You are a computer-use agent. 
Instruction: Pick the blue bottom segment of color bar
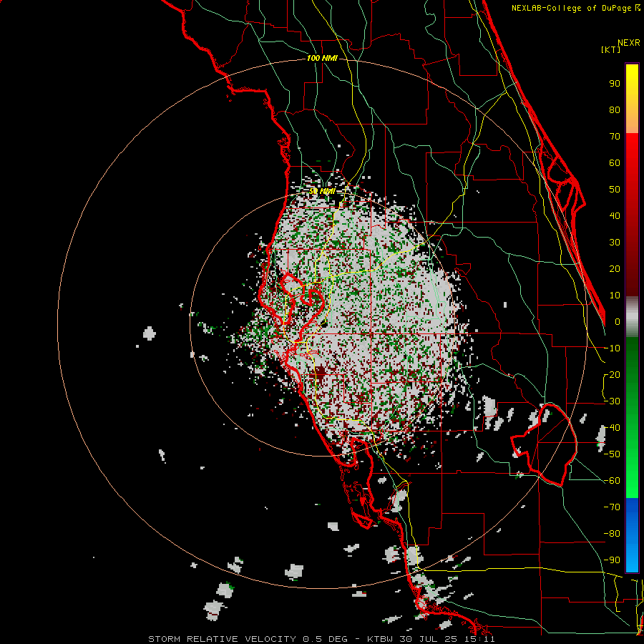click(x=632, y=535)
